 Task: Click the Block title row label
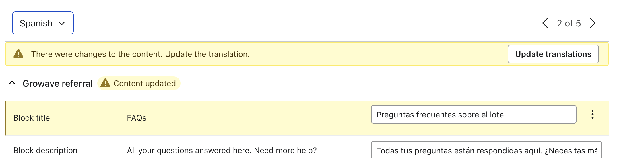click(x=32, y=118)
